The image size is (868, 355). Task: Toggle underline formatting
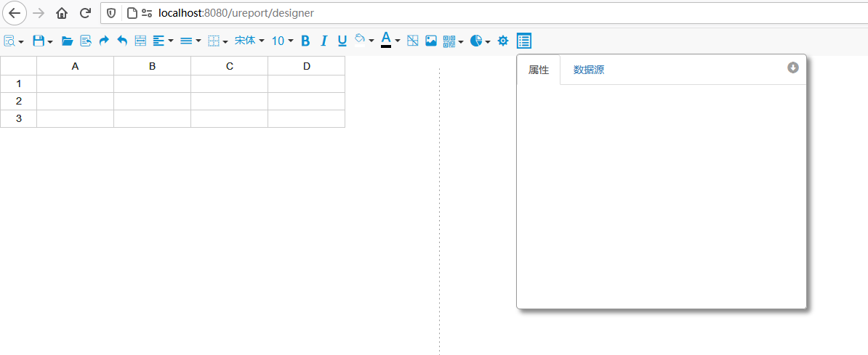pyautogui.click(x=342, y=41)
